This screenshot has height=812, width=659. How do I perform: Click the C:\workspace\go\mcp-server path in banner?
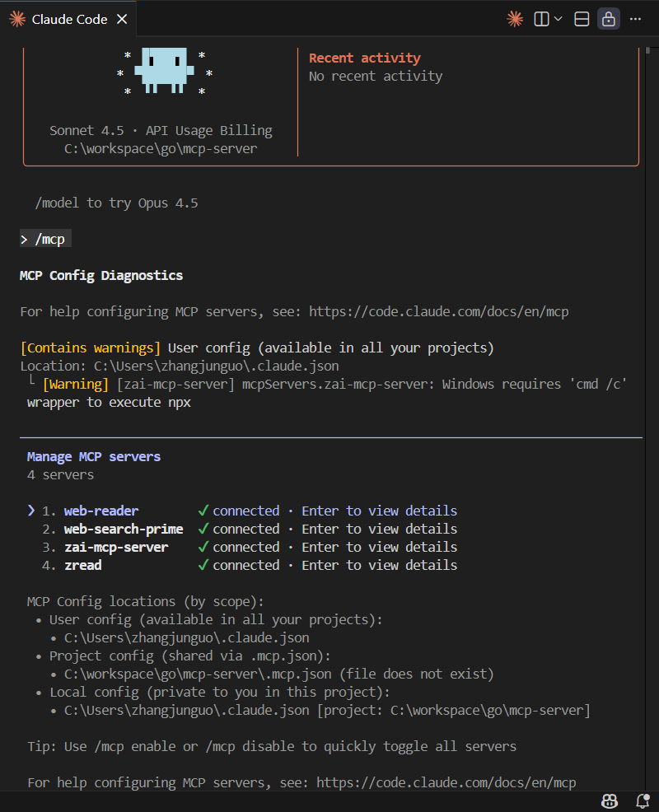(x=161, y=148)
